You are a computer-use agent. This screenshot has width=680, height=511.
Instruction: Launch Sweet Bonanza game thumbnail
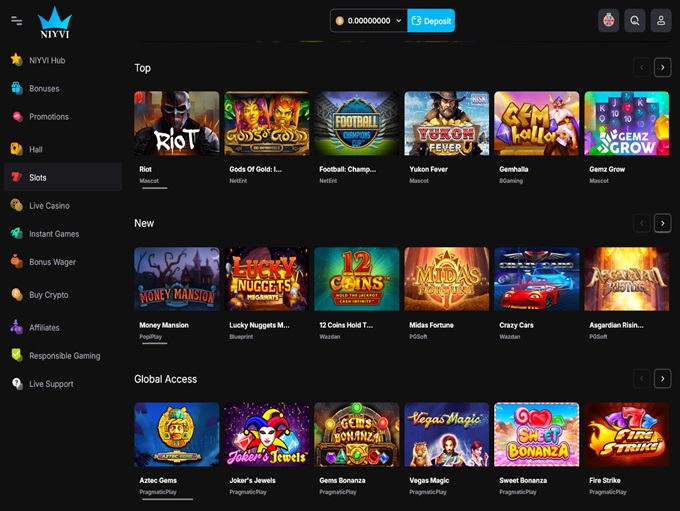(536, 435)
